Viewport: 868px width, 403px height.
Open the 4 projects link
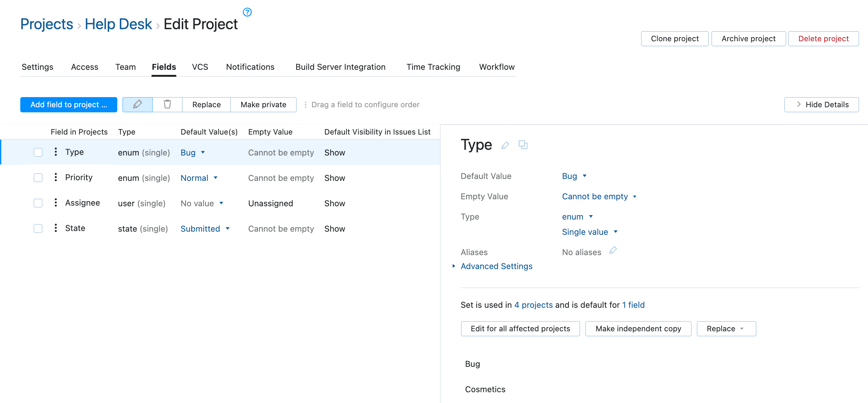click(534, 305)
